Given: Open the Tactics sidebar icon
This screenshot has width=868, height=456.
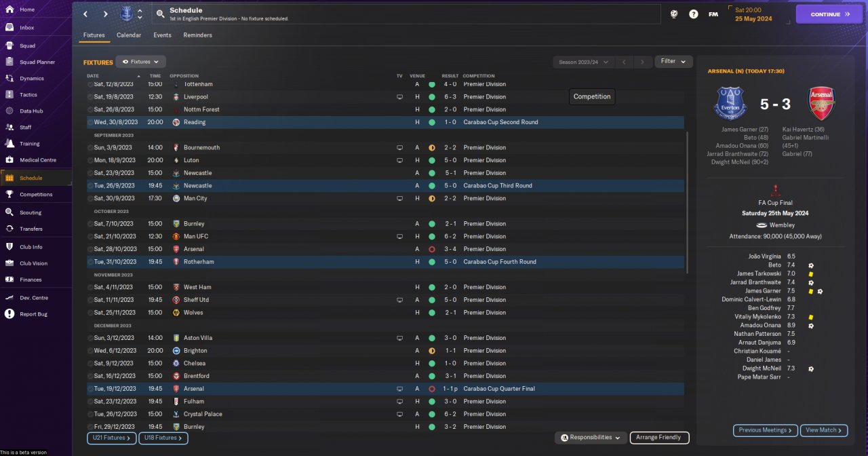Looking at the screenshot, I should tap(9, 94).
